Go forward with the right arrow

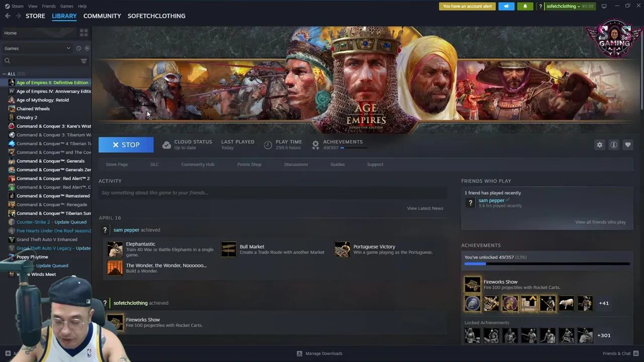tap(19, 16)
